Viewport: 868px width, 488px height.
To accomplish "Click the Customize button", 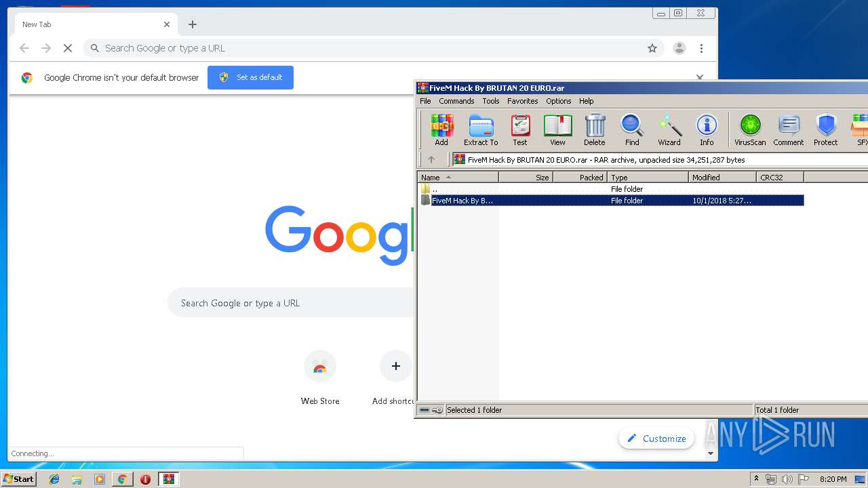I will pyautogui.click(x=656, y=439).
